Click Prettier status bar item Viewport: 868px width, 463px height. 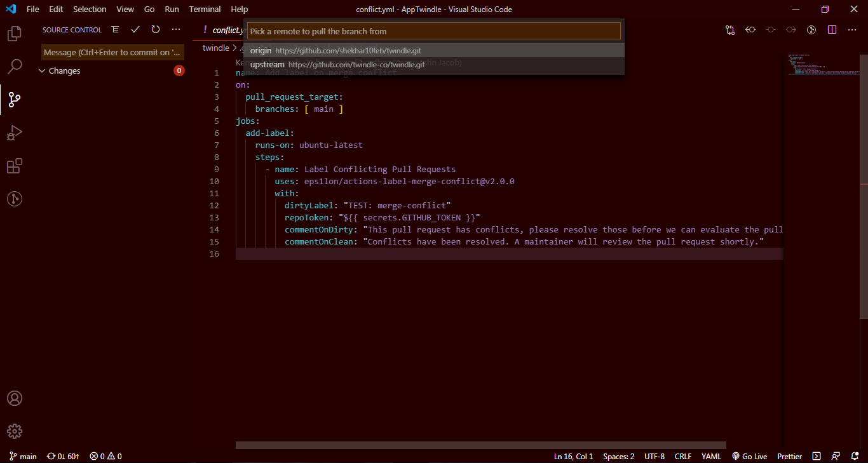[x=789, y=456]
